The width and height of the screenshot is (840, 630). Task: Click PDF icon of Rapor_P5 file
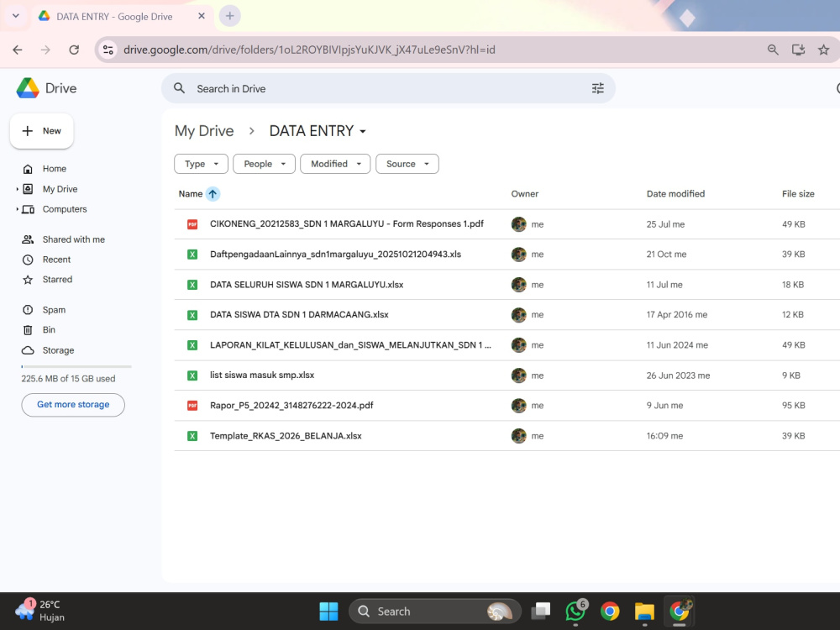pyautogui.click(x=192, y=406)
